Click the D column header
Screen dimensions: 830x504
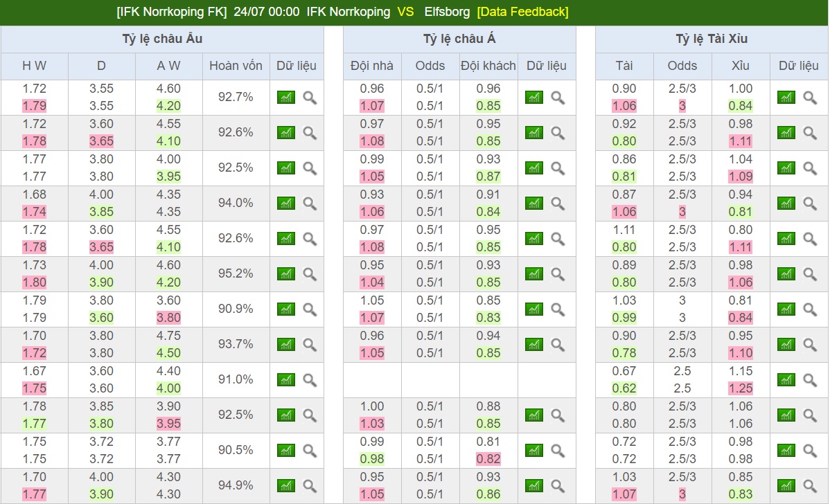(101, 66)
